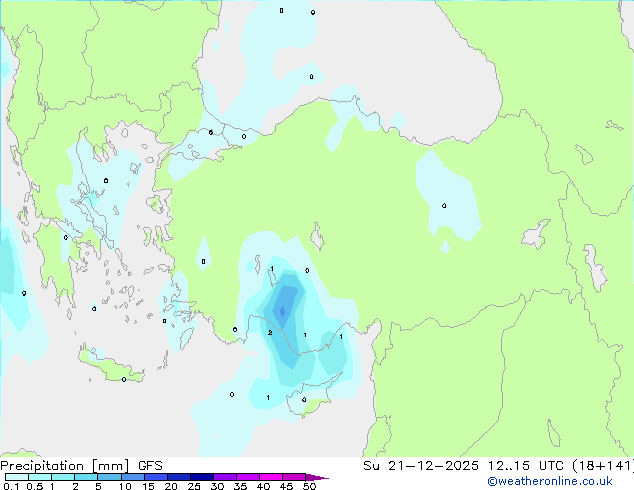Click the '10' legend scale label

pyautogui.click(x=125, y=486)
